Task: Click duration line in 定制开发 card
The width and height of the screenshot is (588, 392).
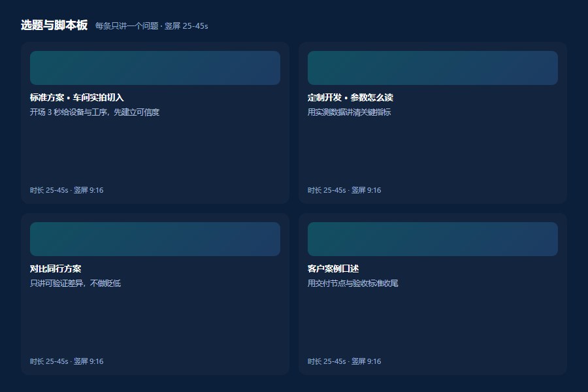Action: tap(344, 190)
